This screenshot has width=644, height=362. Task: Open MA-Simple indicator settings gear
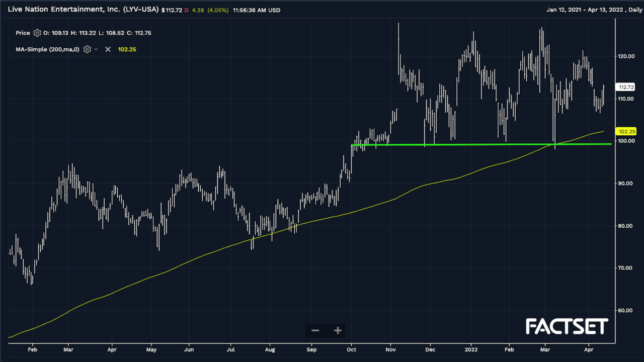tap(87, 49)
